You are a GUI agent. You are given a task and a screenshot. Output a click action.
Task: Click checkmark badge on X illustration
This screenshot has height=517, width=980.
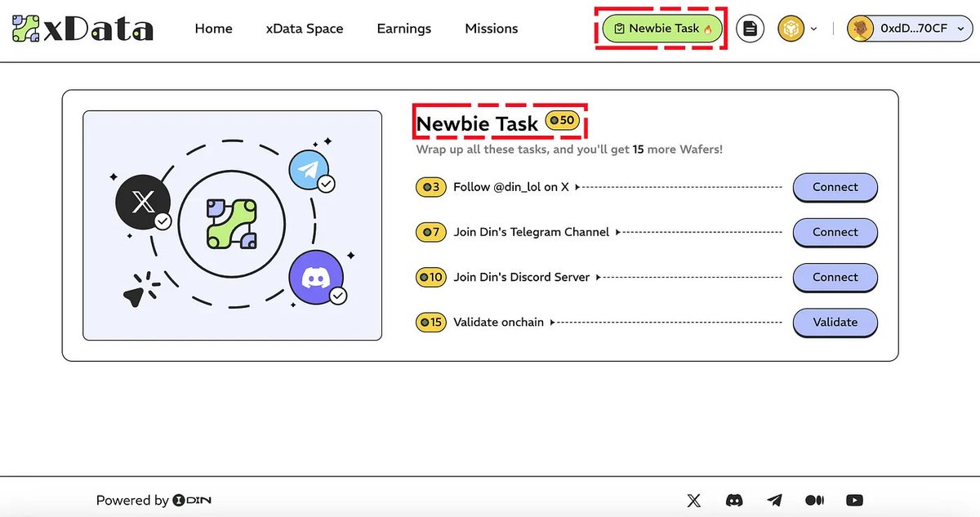click(163, 221)
